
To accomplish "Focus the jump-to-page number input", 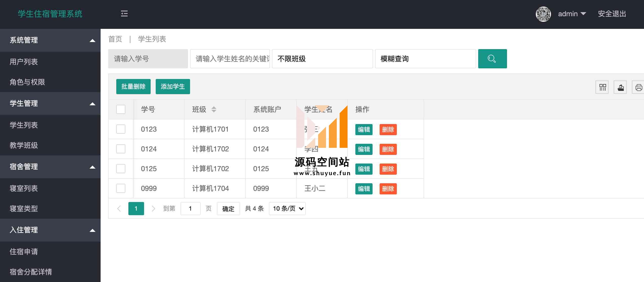I will click(191, 209).
